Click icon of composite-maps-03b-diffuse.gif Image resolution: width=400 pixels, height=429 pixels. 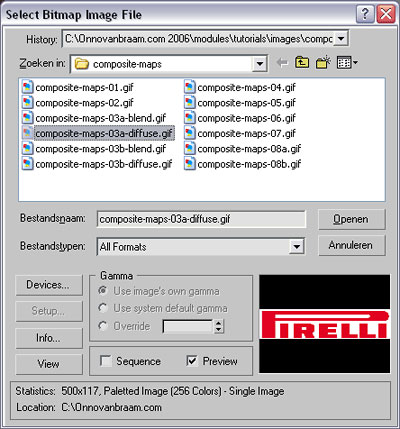(x=27, y=164)
